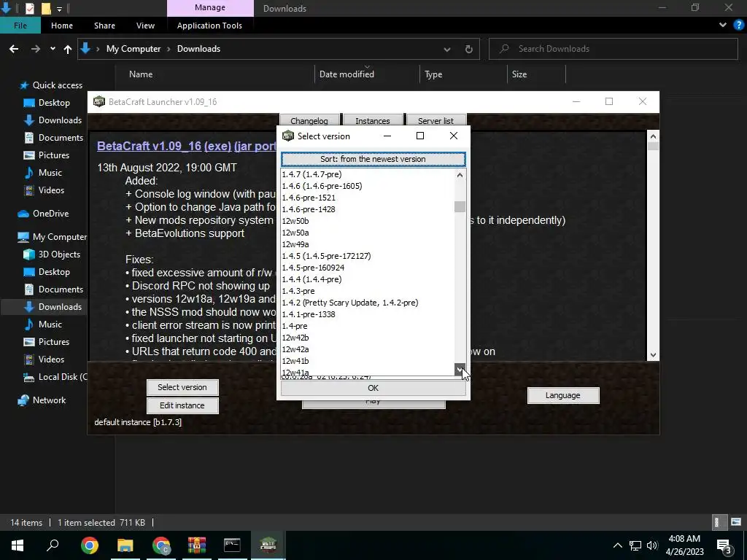This screenshot has height=560, width=747.
Task: Select the Manage contextual tab
Action: point(210,7)
